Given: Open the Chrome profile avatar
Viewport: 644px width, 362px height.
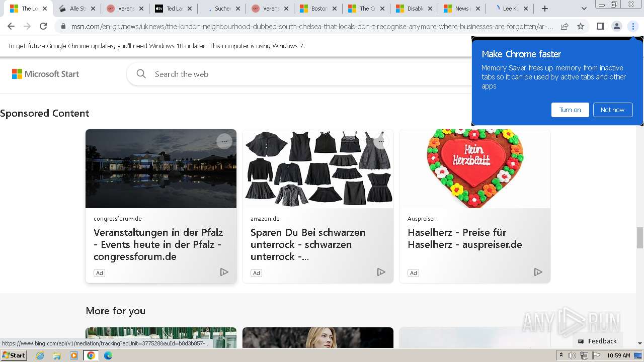Looking at the screenshot, I should (x=616, y=26).
